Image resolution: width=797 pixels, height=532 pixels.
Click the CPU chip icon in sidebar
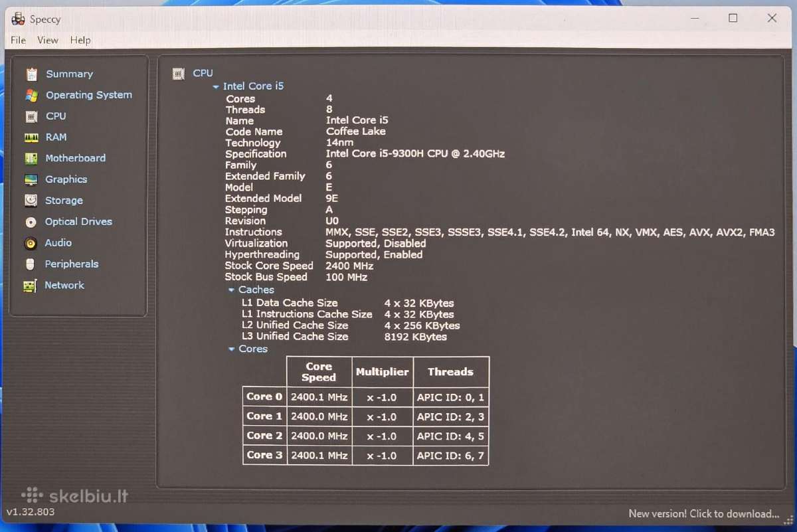[x=31, y=116]
